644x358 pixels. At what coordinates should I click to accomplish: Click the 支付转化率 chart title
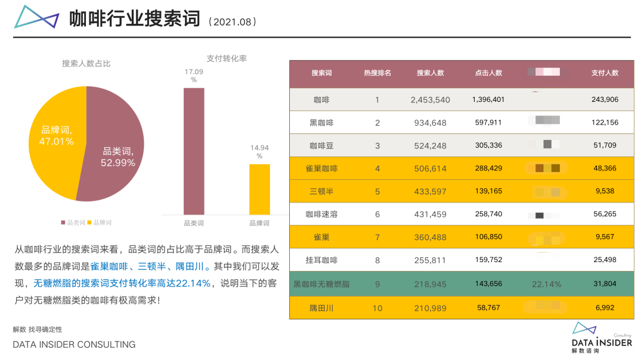coord(227,58)
